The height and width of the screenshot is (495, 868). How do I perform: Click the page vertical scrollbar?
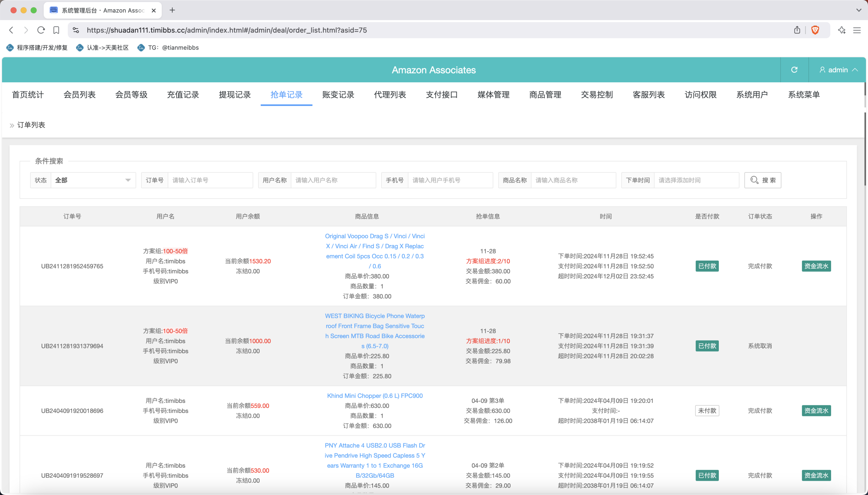click(866, 150)
